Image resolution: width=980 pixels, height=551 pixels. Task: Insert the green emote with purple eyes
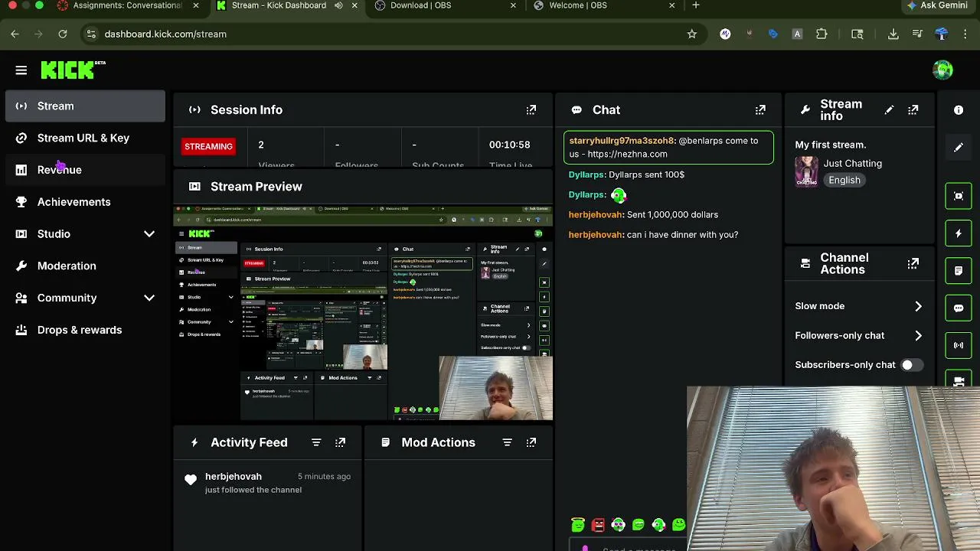coord(618,525)
